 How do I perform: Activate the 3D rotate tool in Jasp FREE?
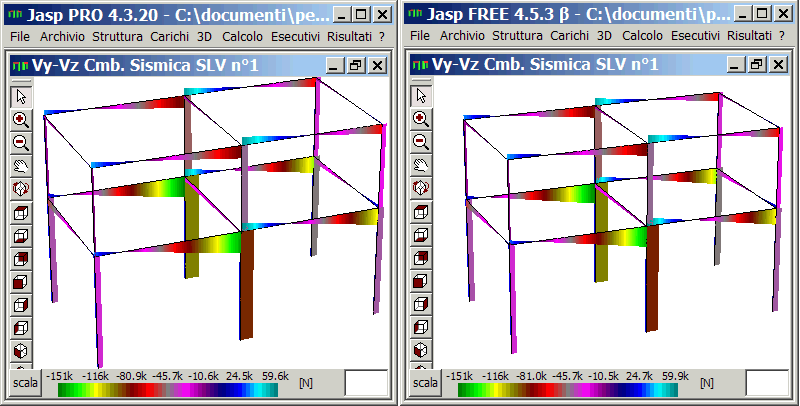coord(421,189)
